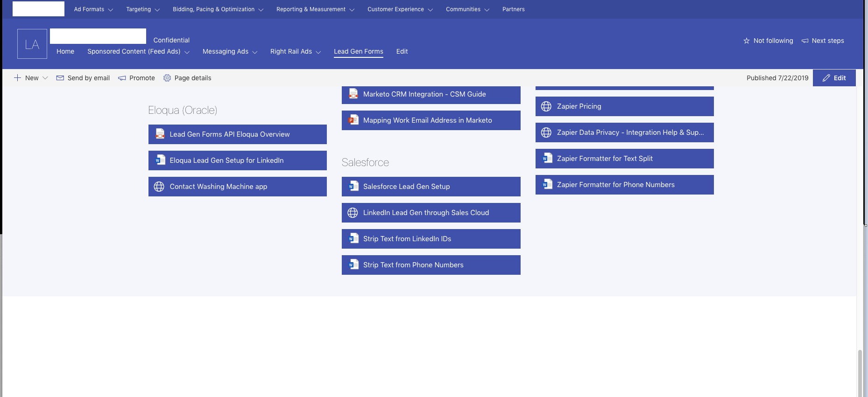This screenshot has width=868, height=397.
Task: Open Next steps link
Action: tap(823, 41)
